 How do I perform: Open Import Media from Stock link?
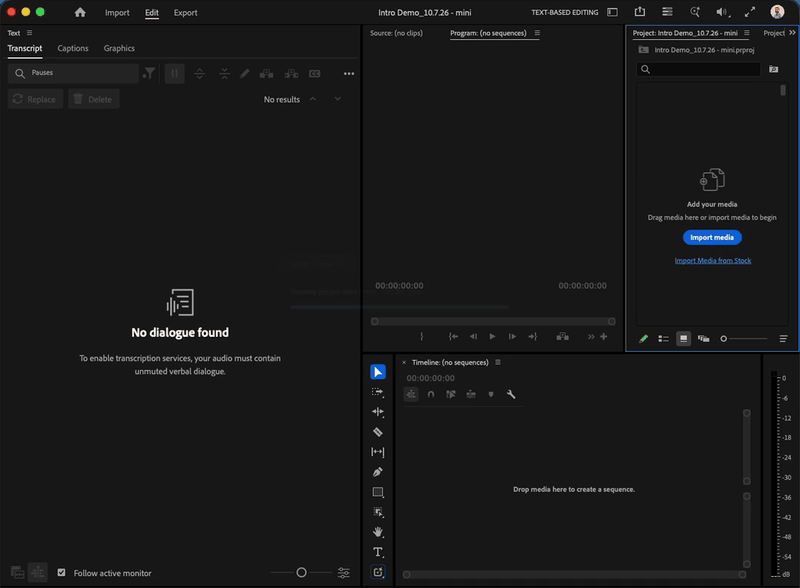coord(713,261)
